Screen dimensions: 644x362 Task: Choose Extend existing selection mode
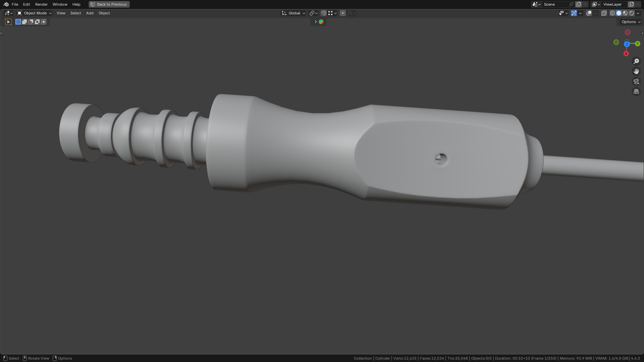24,22
